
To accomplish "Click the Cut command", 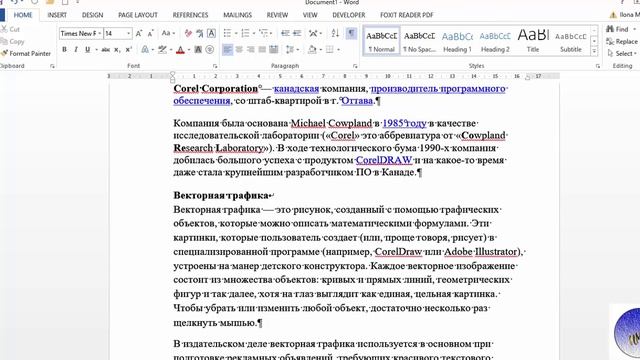I will pyautogui.click(x=11, y=29).
